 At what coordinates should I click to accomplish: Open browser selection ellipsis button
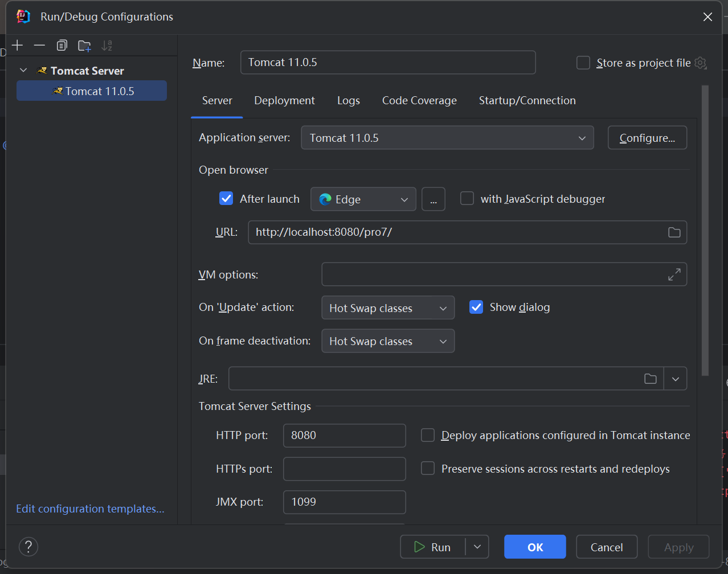[433, 199]
